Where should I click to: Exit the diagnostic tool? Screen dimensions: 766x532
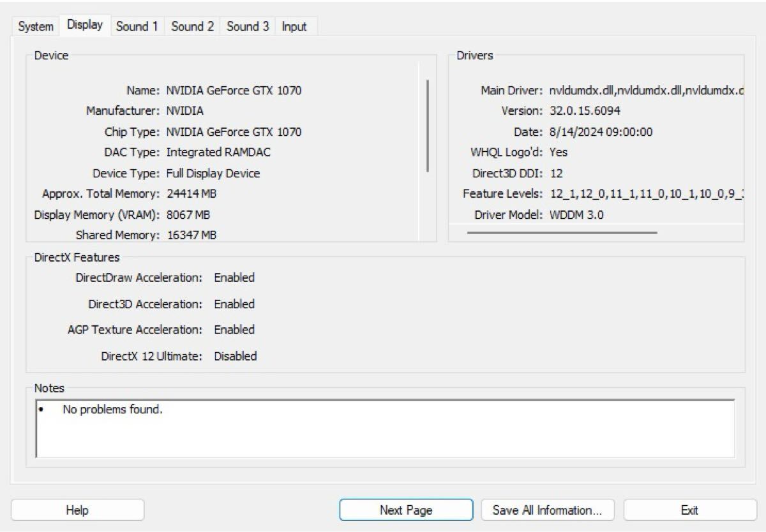689,510
